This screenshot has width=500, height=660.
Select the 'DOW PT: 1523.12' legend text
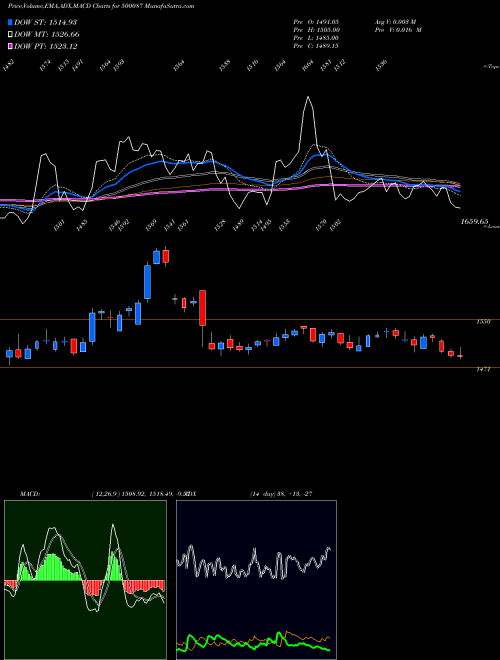[45, 46]
